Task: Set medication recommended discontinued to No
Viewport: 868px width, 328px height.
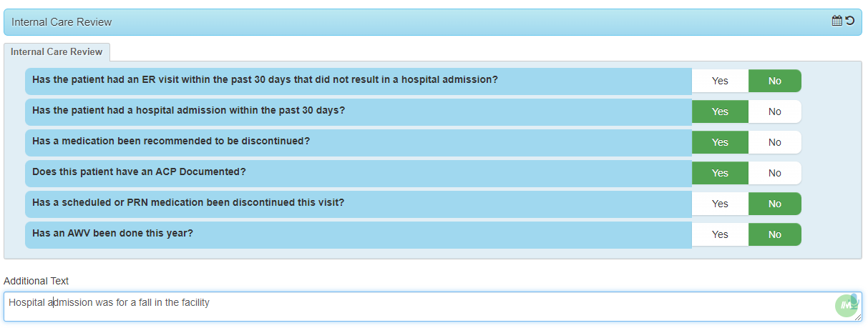Action: (x=775, y=142)
